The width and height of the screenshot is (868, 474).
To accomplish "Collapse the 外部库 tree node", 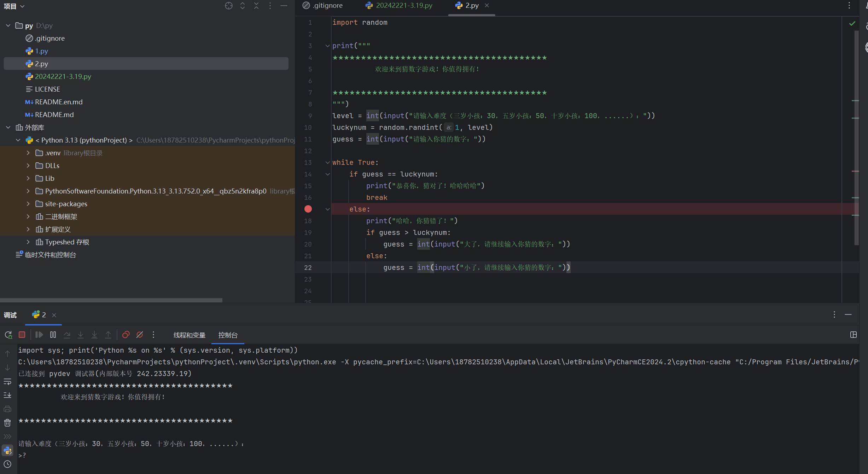I will click(x=8, y=127).
